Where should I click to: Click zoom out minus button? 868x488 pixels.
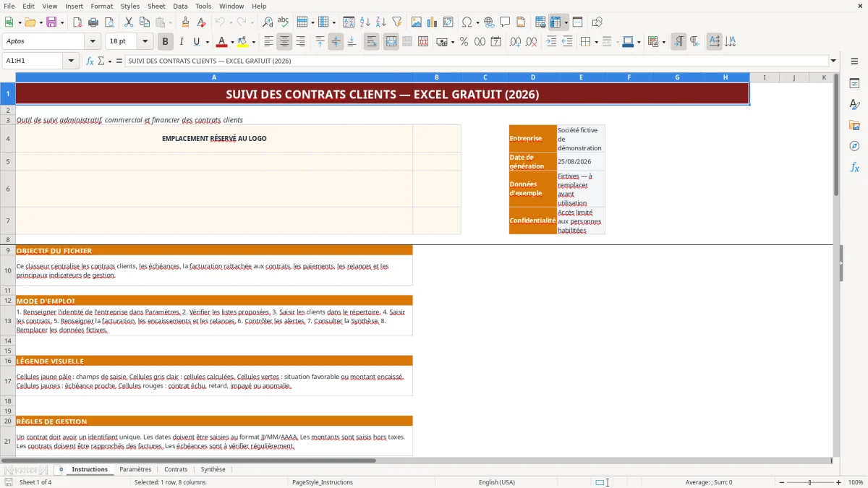781,482
